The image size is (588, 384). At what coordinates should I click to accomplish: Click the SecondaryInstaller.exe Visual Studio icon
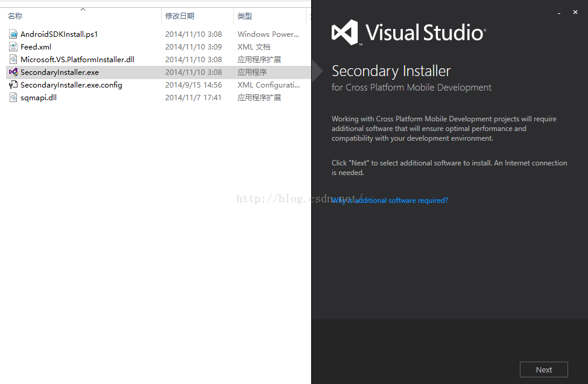tap(13, 72)
